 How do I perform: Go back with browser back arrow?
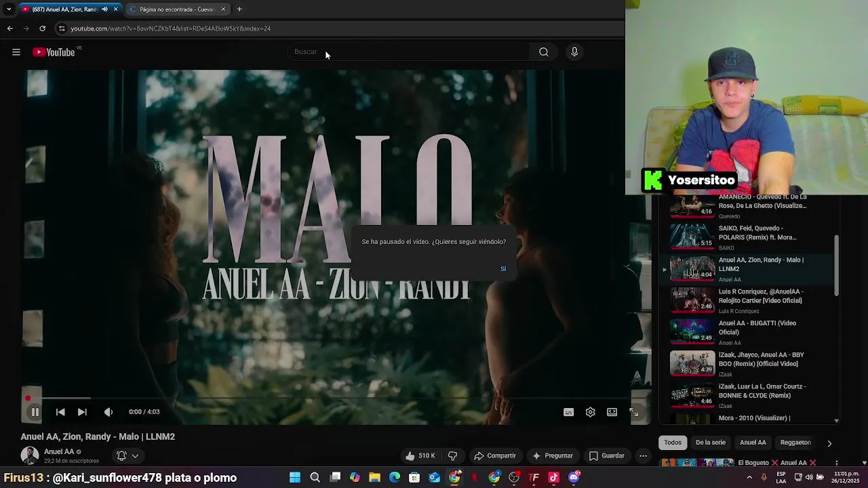9,28
